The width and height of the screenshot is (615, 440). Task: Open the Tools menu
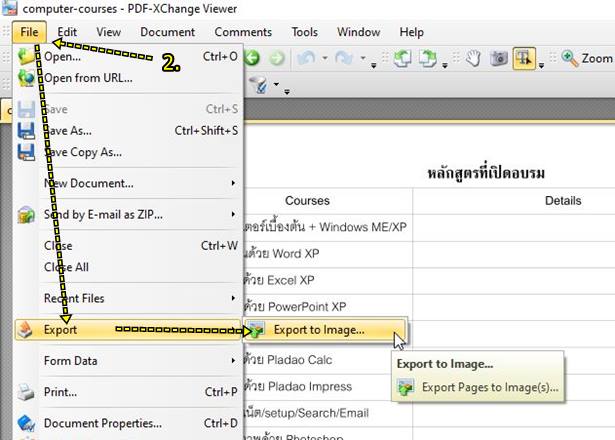click(x=304, y=32)
